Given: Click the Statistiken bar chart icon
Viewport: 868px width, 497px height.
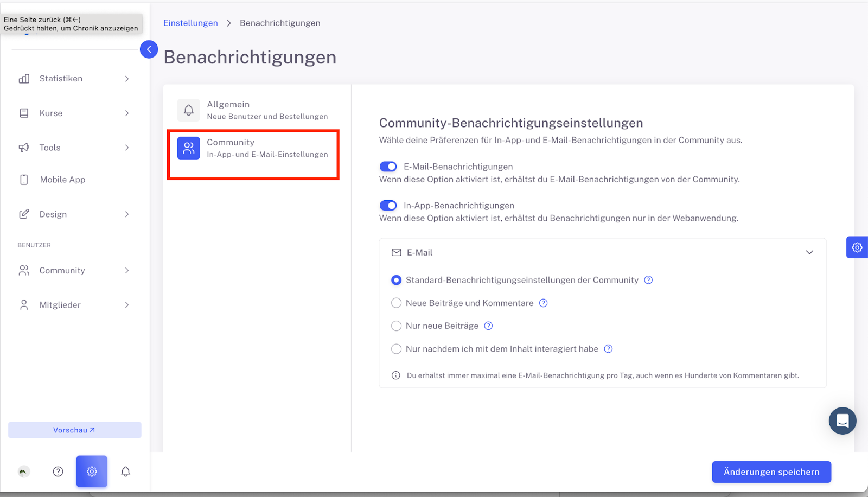Looking at the screenshot, I should click(x=24, y=79).
